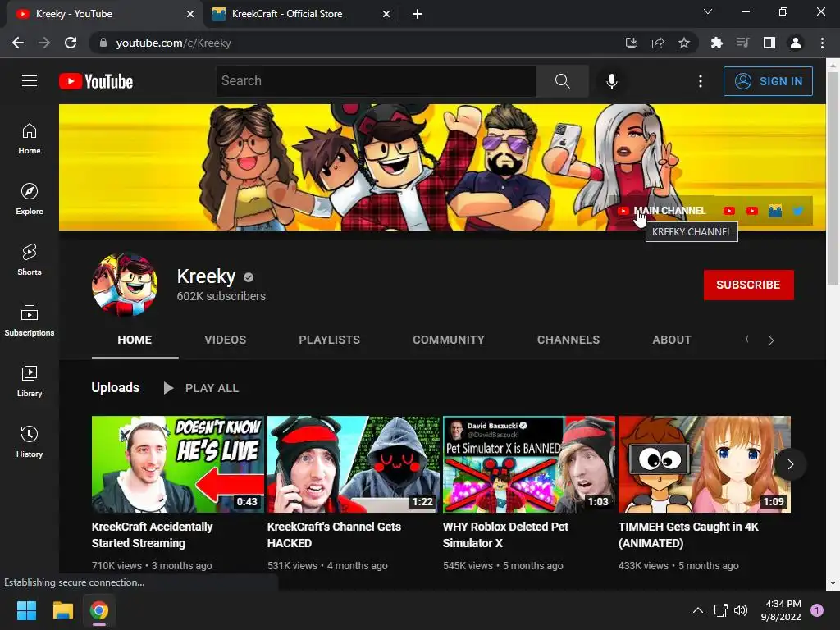Click the Kreeky channel avatar

(x=125, y=285)
